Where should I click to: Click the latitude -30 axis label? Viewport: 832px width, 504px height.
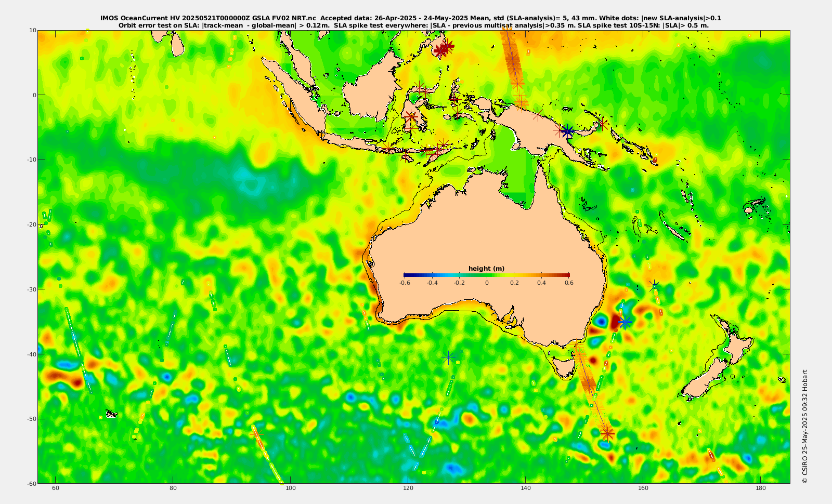pos(31,289)
